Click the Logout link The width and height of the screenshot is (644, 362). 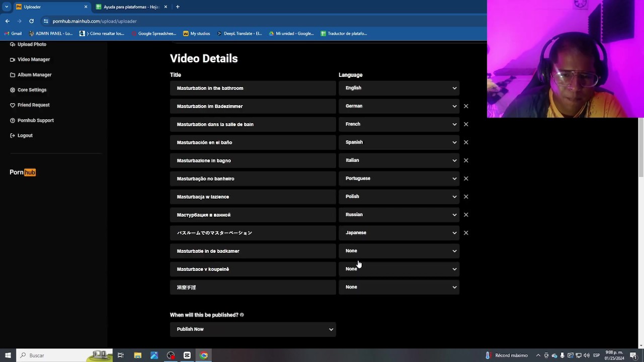25,136
